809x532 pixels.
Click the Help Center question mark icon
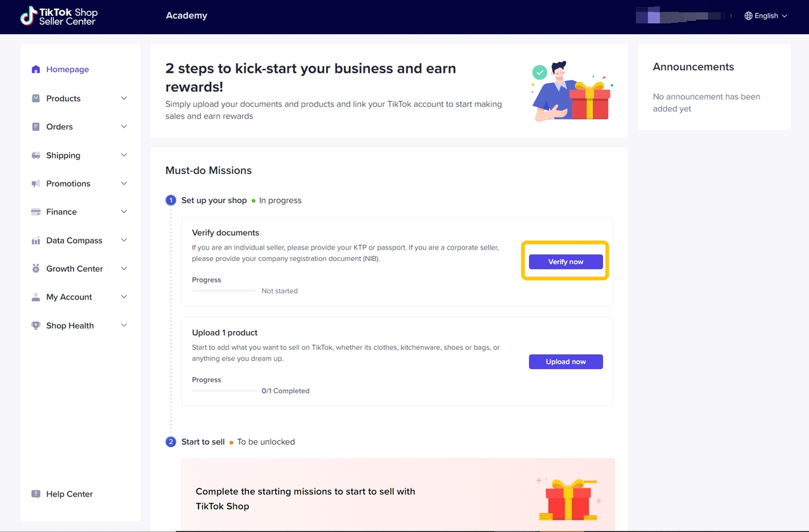pos(36,494)
